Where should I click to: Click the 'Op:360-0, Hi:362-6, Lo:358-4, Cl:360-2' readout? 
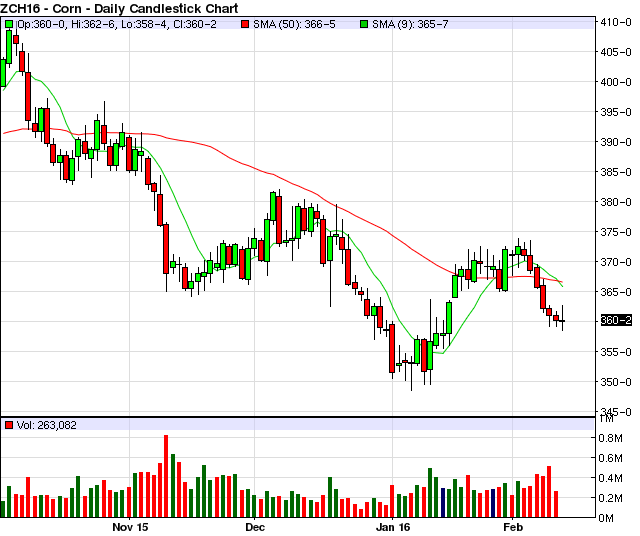coord(117,24)
